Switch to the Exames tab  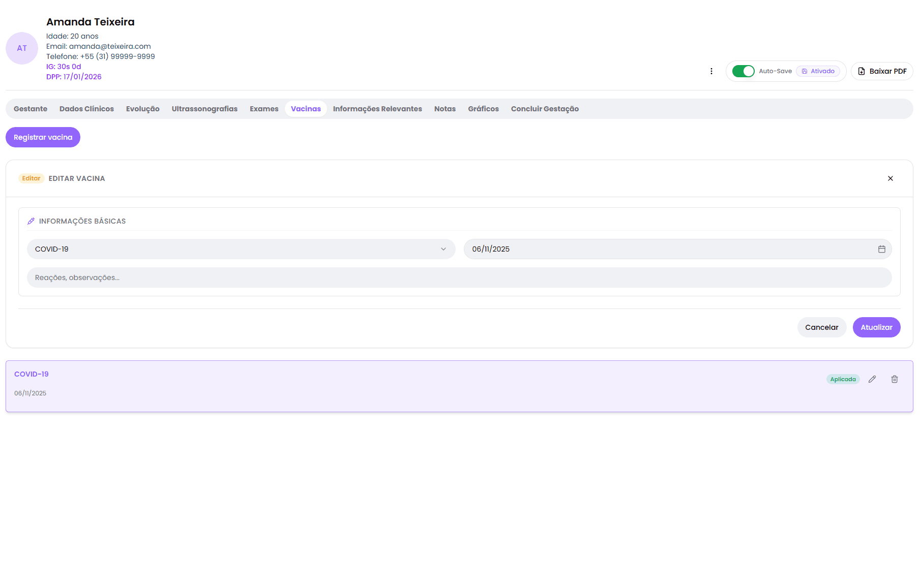click(264, 109)
